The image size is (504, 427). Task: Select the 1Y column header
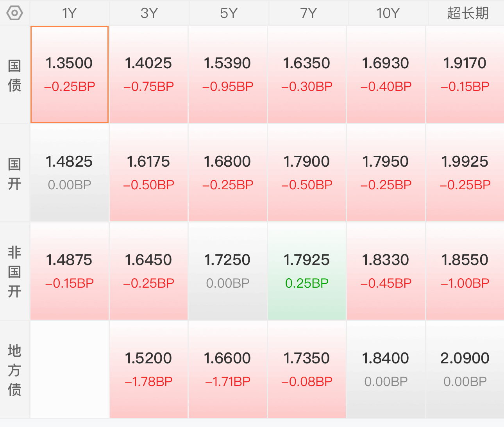pos(70,13)
